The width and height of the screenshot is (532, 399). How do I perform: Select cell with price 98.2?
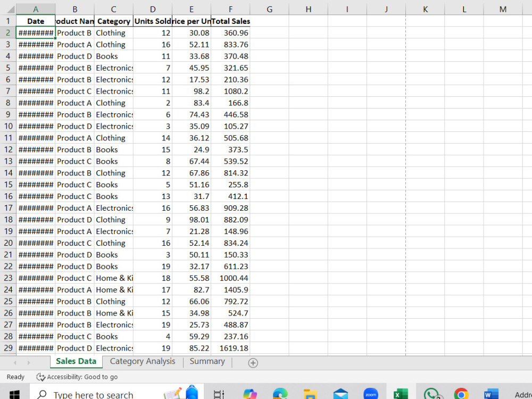[x=192, y=92]
